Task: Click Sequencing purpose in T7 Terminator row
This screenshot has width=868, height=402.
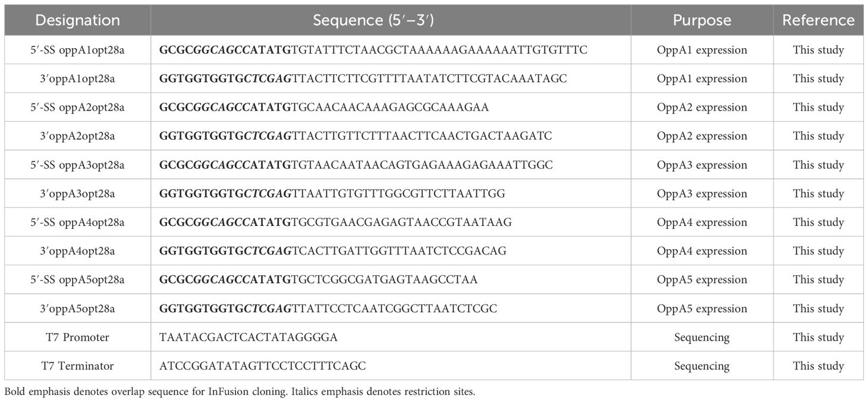Action: tap(702, 366)
